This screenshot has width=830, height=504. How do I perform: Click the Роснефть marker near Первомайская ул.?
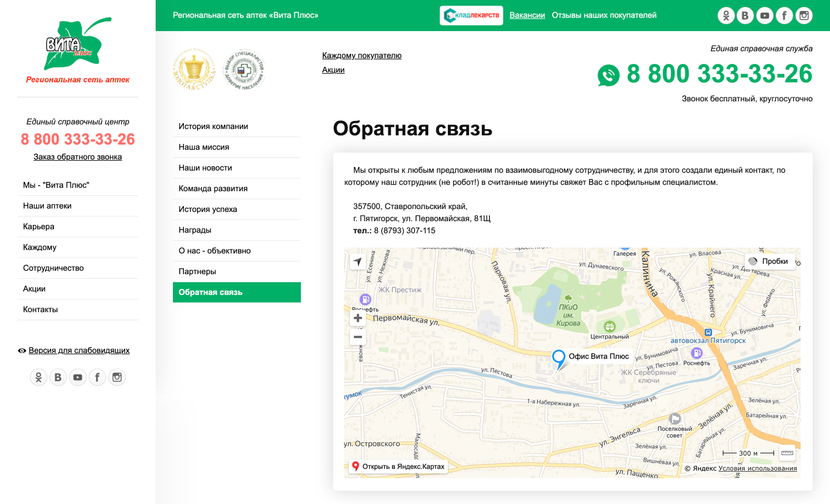[x=365, y=300]
